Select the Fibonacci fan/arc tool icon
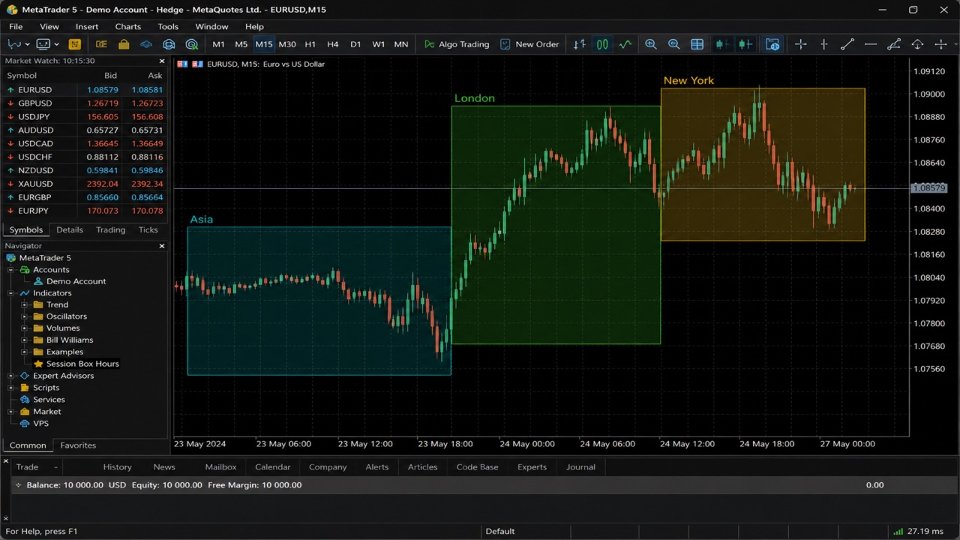 click(917, 44)
